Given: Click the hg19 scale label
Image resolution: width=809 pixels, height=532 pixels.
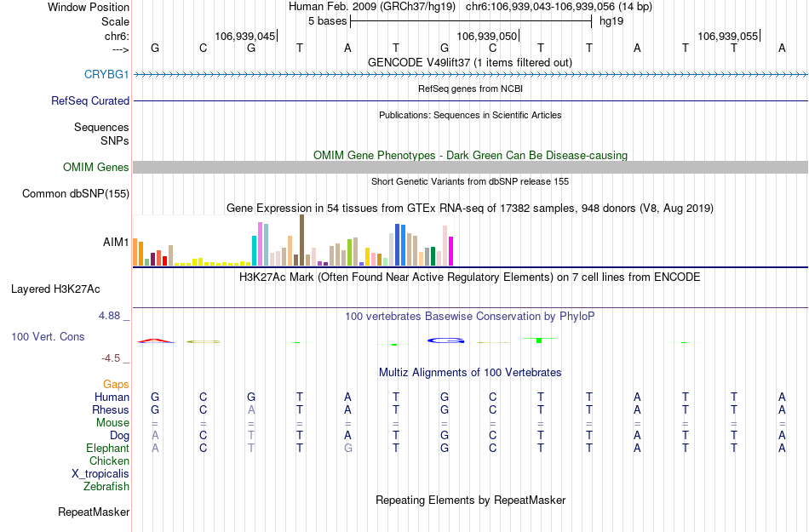Looking at the screenshot, I should pos(611,21).
